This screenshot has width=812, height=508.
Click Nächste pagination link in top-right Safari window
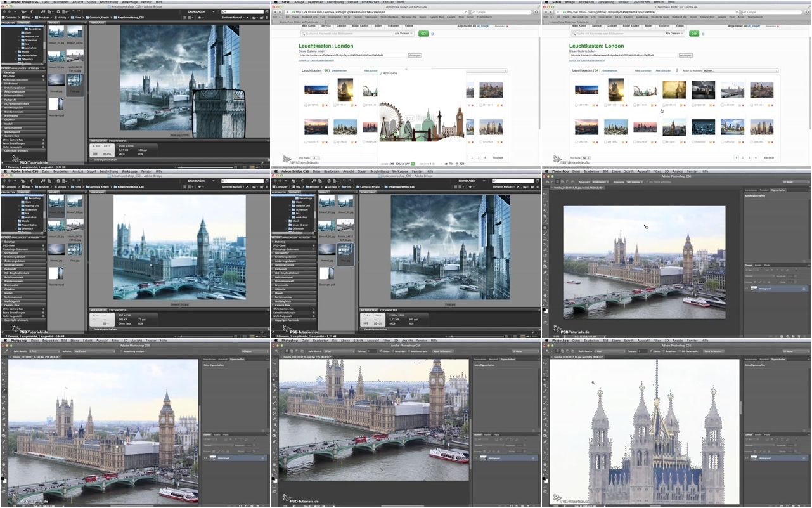pyautogui.click(x=768, y=157)
